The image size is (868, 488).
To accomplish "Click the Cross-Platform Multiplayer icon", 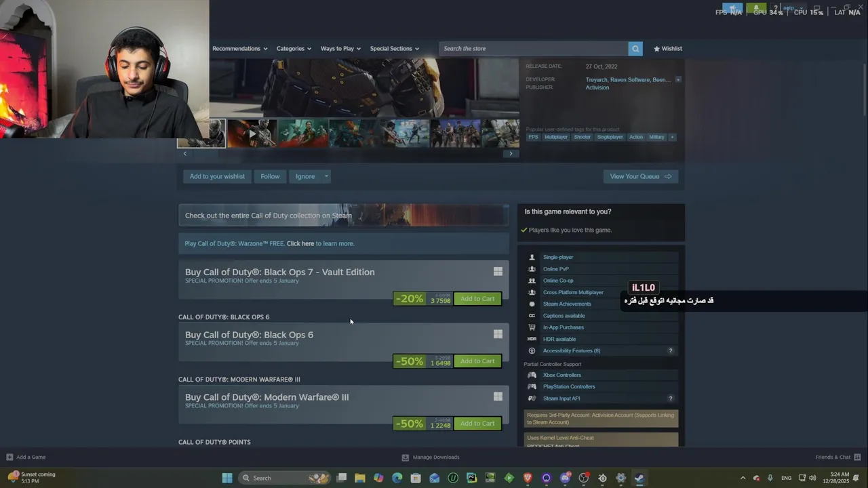I will [x=532, y=292].
